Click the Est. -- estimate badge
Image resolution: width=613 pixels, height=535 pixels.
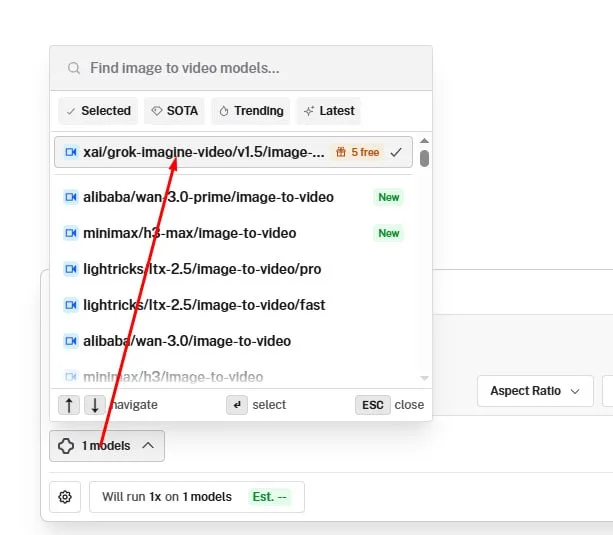(270, 497)
